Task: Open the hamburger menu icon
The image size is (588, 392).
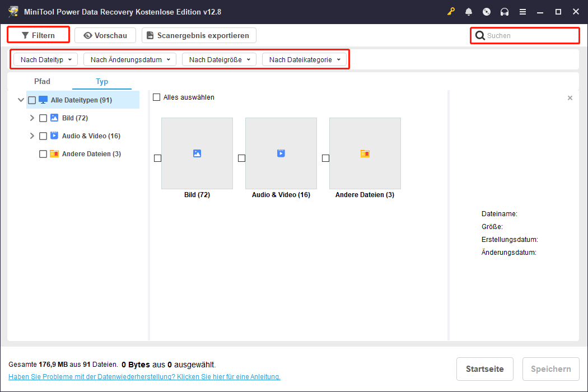Action: point(522,11)
